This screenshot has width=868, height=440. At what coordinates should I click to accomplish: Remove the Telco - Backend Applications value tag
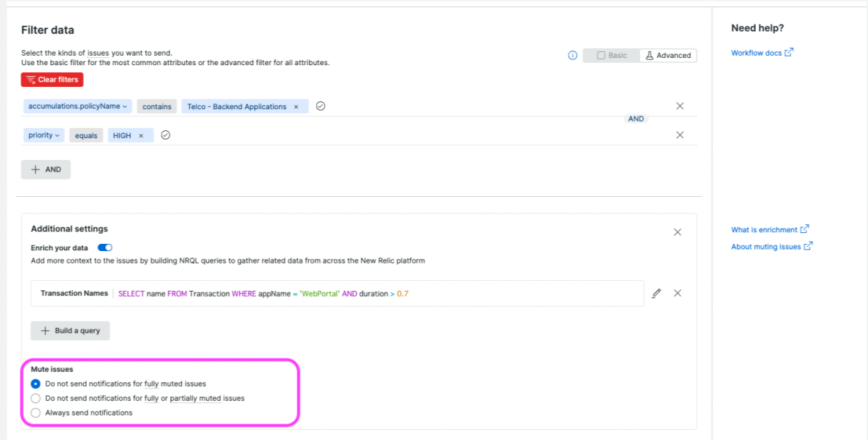click(x=295, y=106)
